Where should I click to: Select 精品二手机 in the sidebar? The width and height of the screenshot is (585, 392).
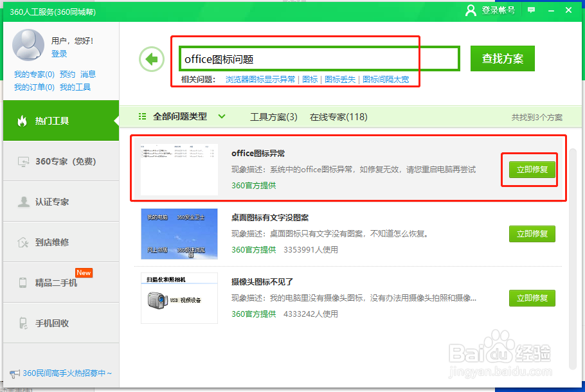coord(61,282)
